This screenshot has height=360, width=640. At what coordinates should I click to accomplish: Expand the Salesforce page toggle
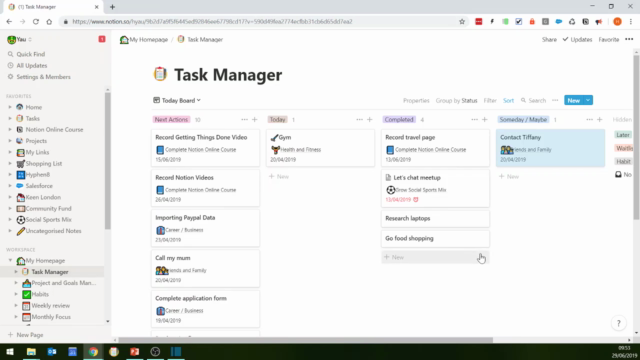10,186
